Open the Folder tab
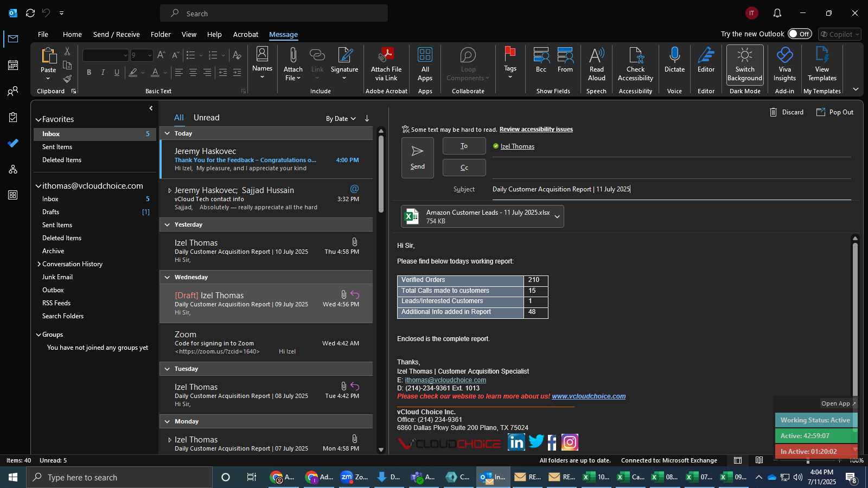The image size is (868, 488). (161, 34)
